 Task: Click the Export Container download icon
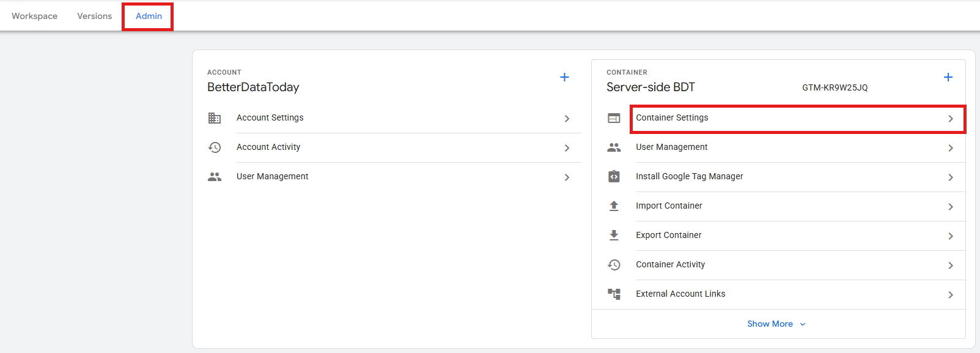(x=614, y=236)
